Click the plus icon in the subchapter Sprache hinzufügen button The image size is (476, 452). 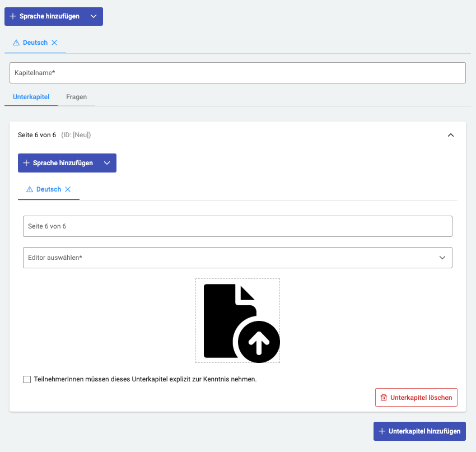(26, 163)
